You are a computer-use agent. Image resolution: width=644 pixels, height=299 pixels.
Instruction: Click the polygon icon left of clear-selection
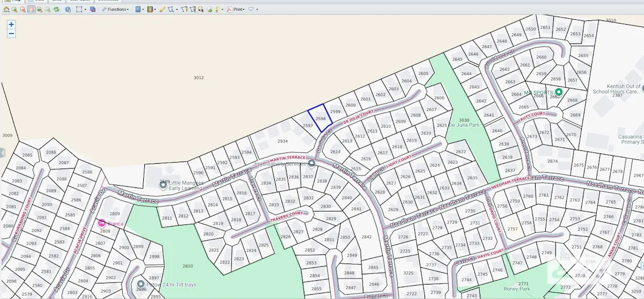point(192,9)
